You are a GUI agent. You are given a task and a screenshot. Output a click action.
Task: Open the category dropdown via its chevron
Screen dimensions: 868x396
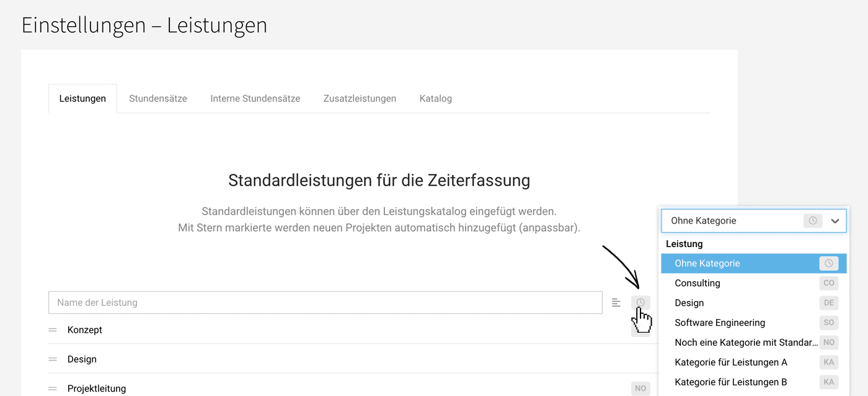[835, 220]
